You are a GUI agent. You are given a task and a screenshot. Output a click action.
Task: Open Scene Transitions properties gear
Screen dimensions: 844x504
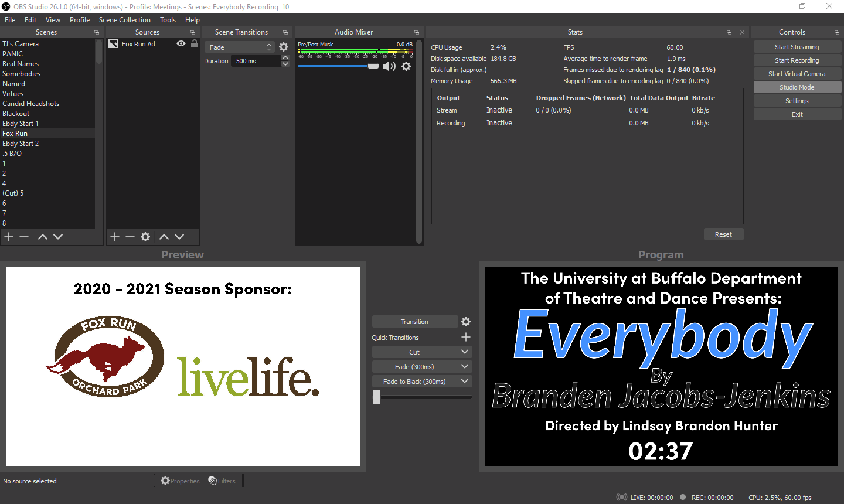[x=284, y=47]
